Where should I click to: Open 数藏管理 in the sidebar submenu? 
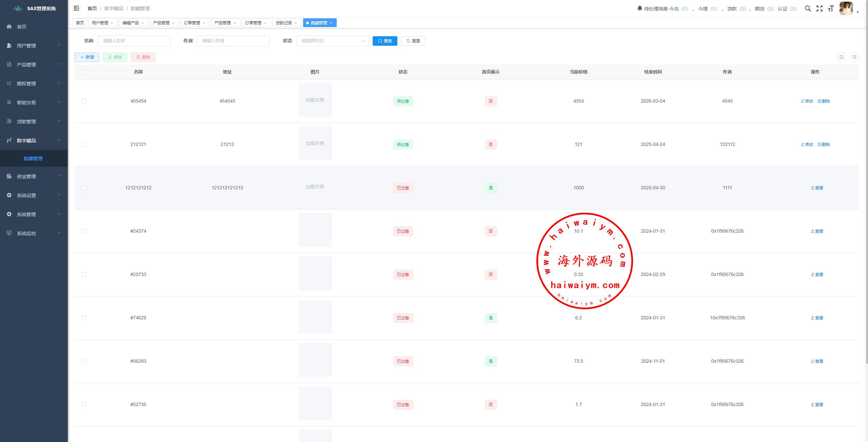click(x=33, y=159)
